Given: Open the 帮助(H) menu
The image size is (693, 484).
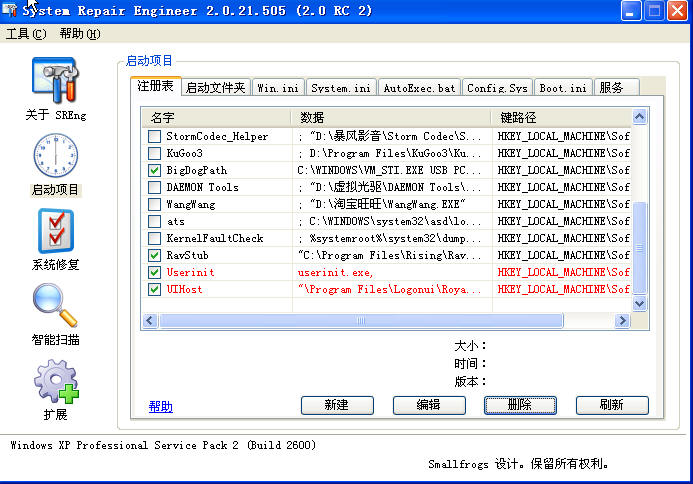Looking at the screenshot, I should click(80, 34).
